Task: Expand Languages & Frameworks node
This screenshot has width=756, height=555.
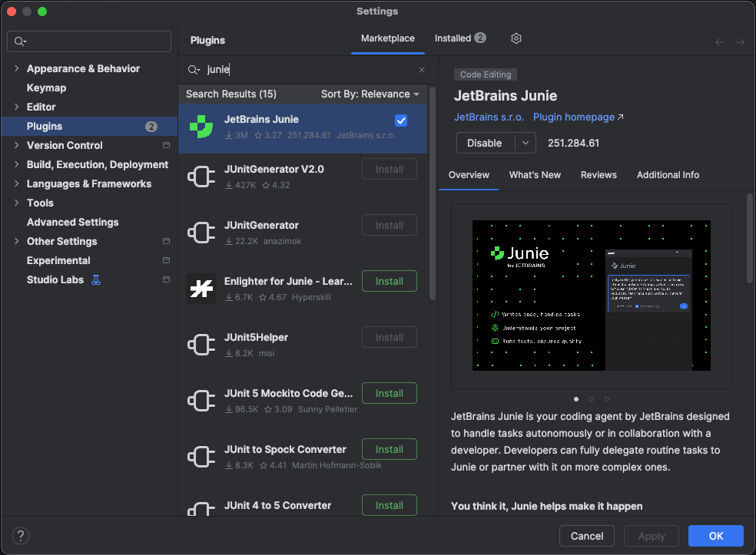Action: 16,183
